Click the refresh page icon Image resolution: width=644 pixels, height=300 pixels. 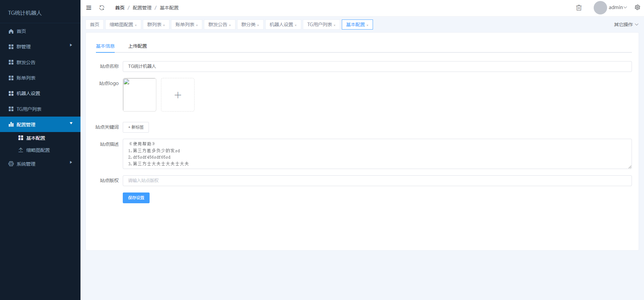(x=102, y=8)
